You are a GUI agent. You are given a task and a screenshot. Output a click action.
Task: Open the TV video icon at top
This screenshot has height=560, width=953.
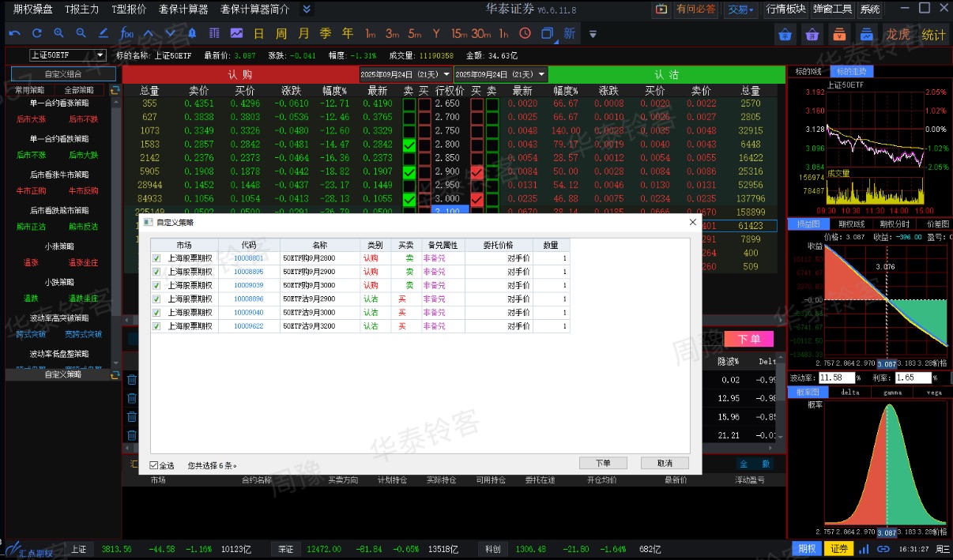pyautogui.click(x=661, y=9)
